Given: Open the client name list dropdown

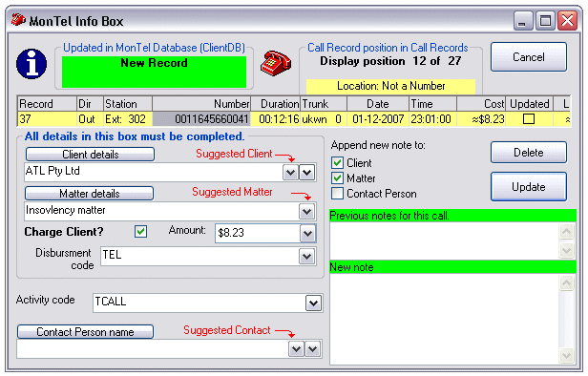Looking at the screenshot, I should coord(307,173).
